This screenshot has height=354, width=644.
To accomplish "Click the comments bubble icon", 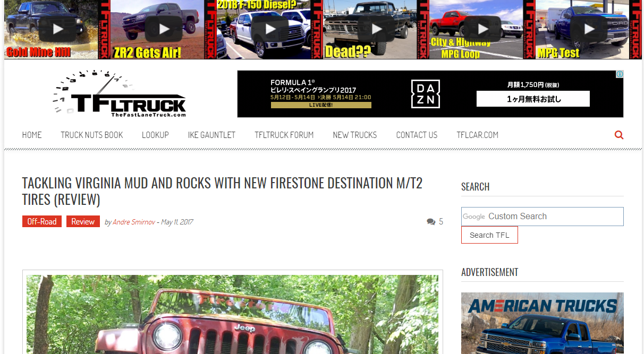I will click(431, 222).
